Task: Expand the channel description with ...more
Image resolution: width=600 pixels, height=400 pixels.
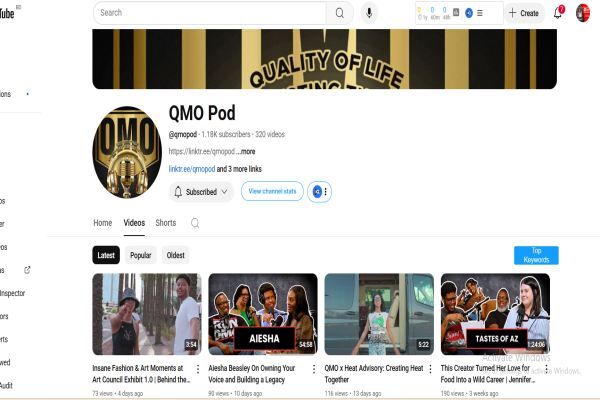Action: [248, 152]
